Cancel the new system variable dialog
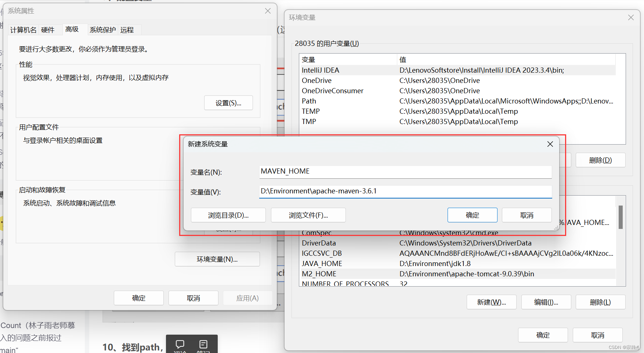The width and height of the screenshot is (644, 353). (x=527, y=215)
